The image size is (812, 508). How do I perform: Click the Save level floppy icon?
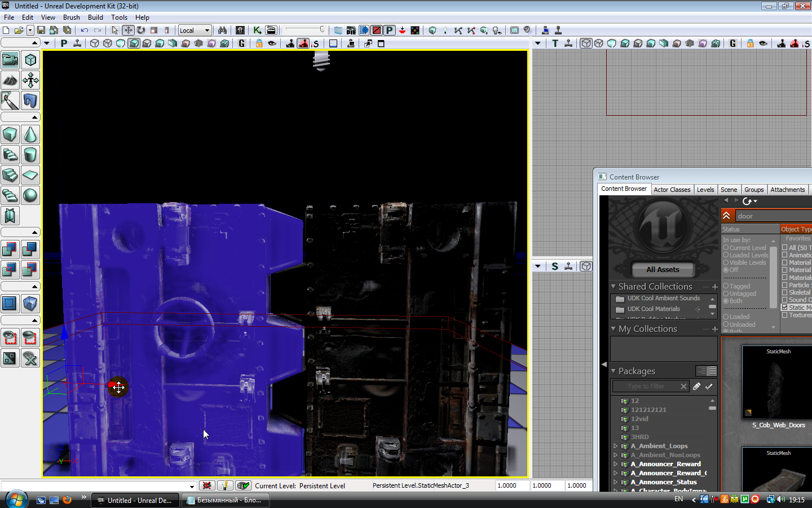point(41,30)
